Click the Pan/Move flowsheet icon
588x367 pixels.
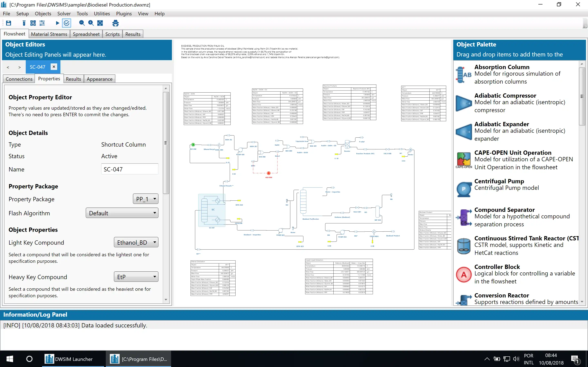[100, 23]
